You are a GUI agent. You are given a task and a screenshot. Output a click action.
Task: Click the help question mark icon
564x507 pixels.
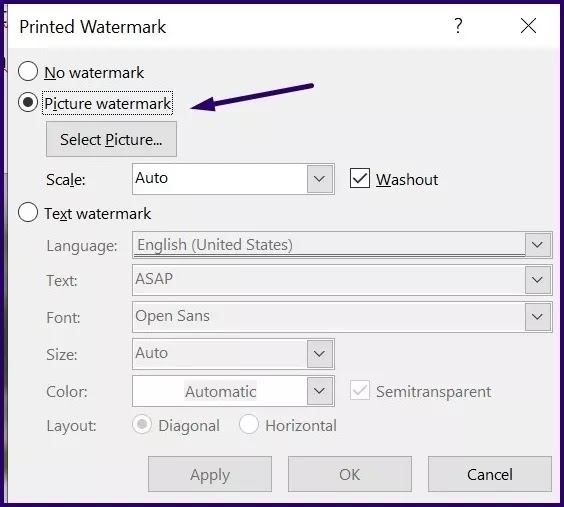(458, 26)
